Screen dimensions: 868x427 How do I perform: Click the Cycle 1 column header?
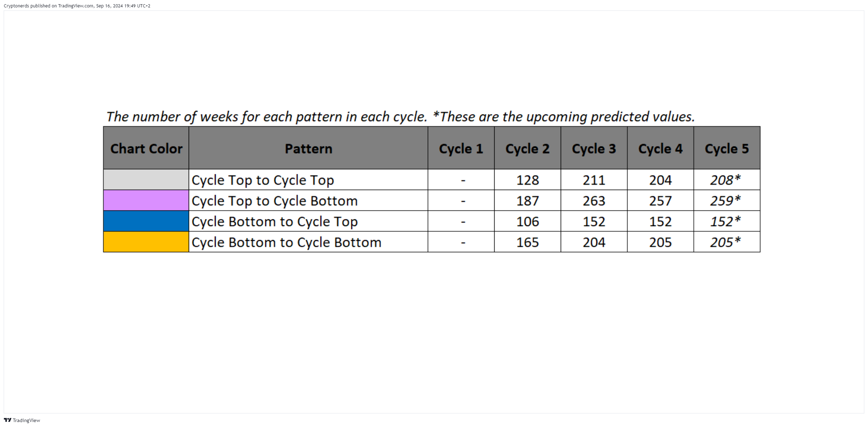pyautogui.click(x=461, y=148)
